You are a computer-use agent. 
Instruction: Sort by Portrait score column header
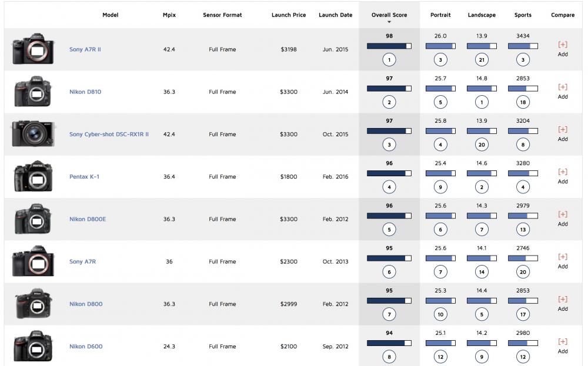440,15
